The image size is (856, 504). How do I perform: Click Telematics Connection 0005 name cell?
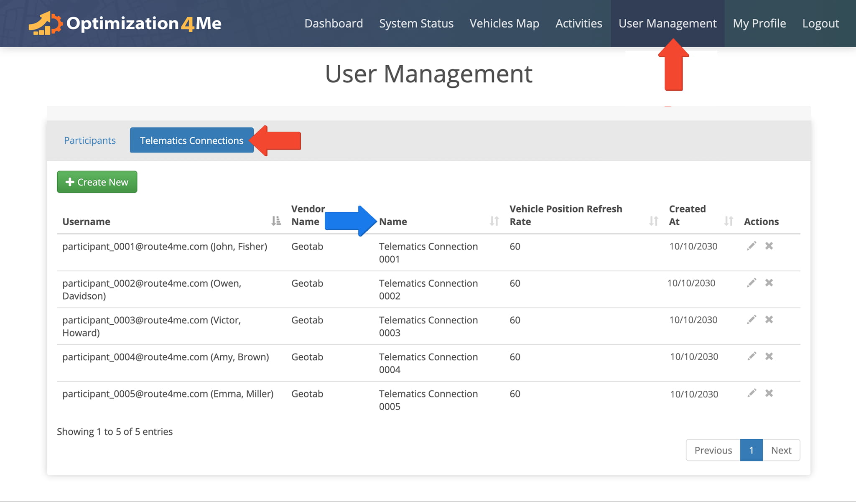pos(428,400)
